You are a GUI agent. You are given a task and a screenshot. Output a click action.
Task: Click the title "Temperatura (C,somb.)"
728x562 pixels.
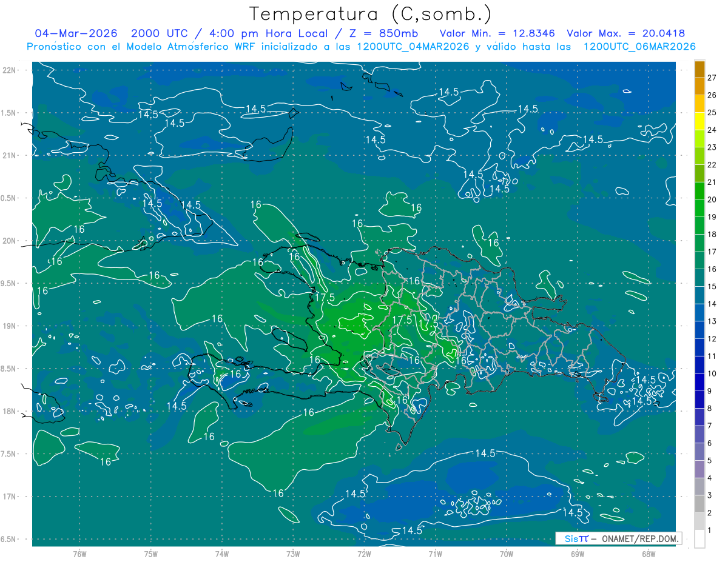pos(371,14)
